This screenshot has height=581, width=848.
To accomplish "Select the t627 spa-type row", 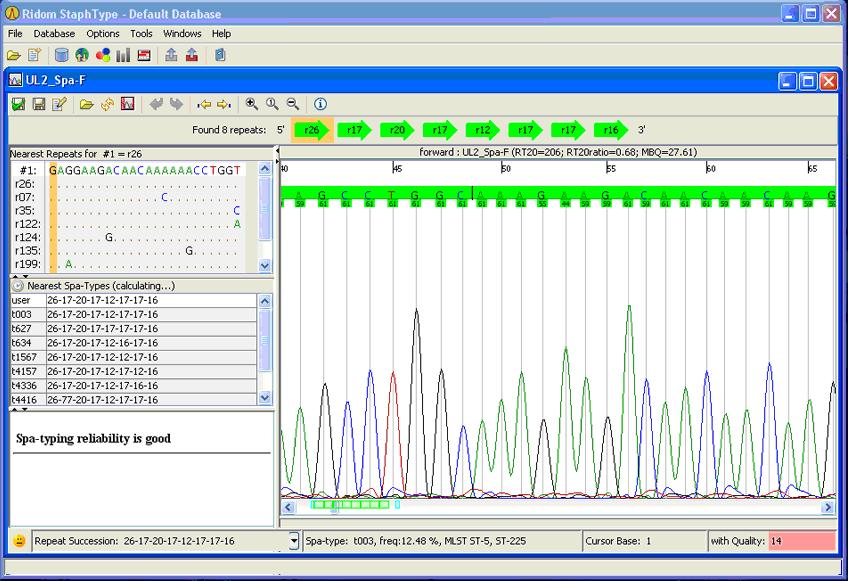I will click(x=133, y=328).
